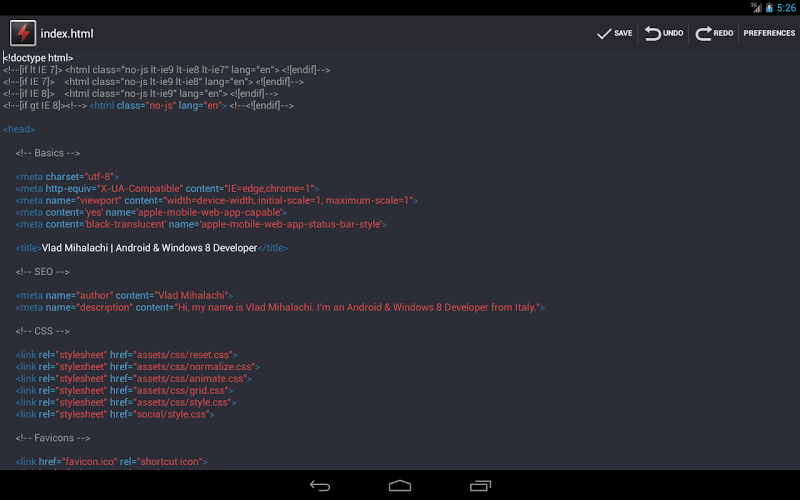Viewport: 800px width, 500px height.
Task: Tap the black-translucent status-bar-style meta line
Action: (201, 224)
